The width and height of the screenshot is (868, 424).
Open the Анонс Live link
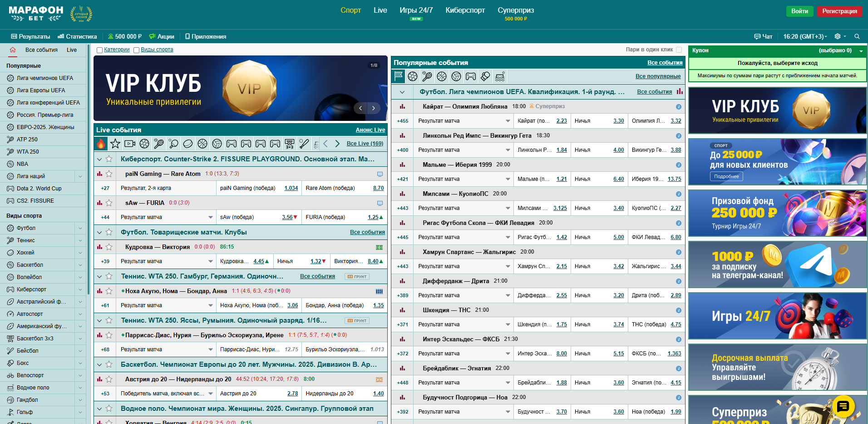(370, 130)
